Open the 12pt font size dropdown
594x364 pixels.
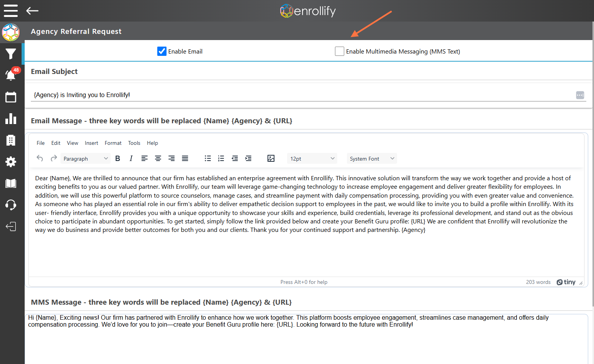312,158
